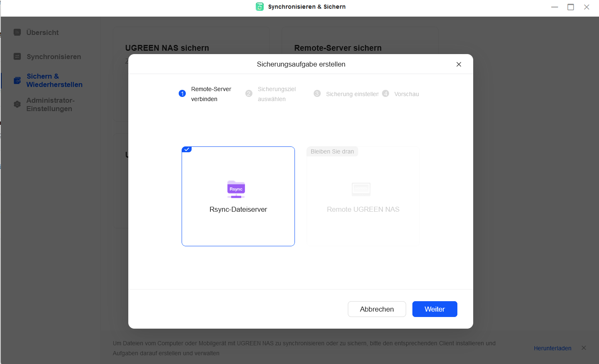Viewport: 599px width, 364px height.
Task: Click step 3 circle icon
Action: [317, 94]
